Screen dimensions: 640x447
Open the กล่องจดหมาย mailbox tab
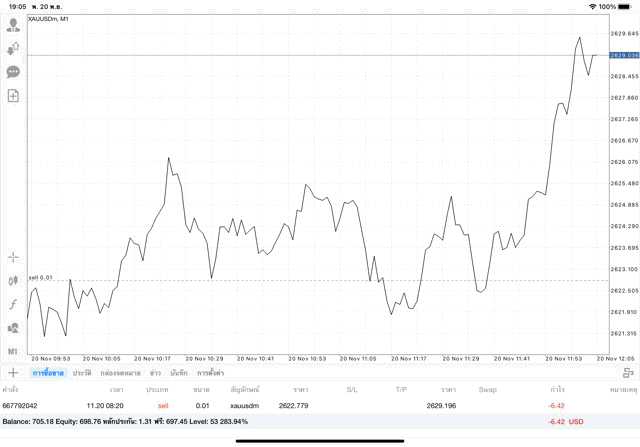click(120, 372)
